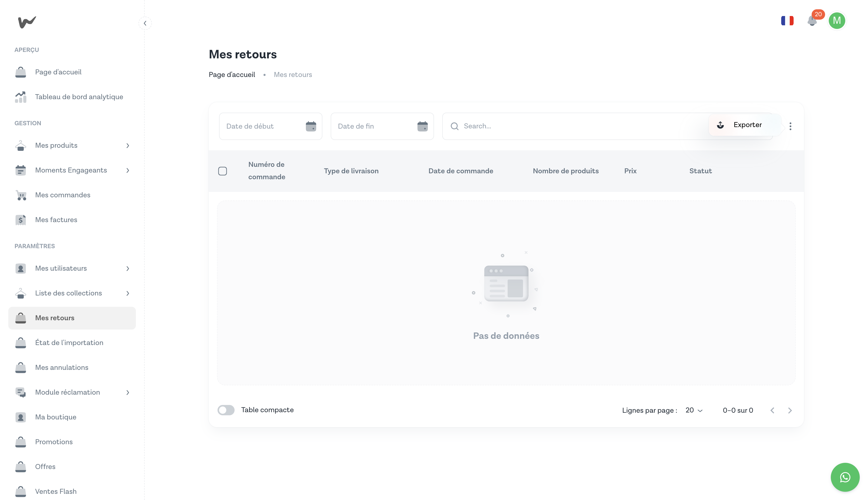
Task: Open Mes commandes in sidebar
Action: tap(63, 195)
